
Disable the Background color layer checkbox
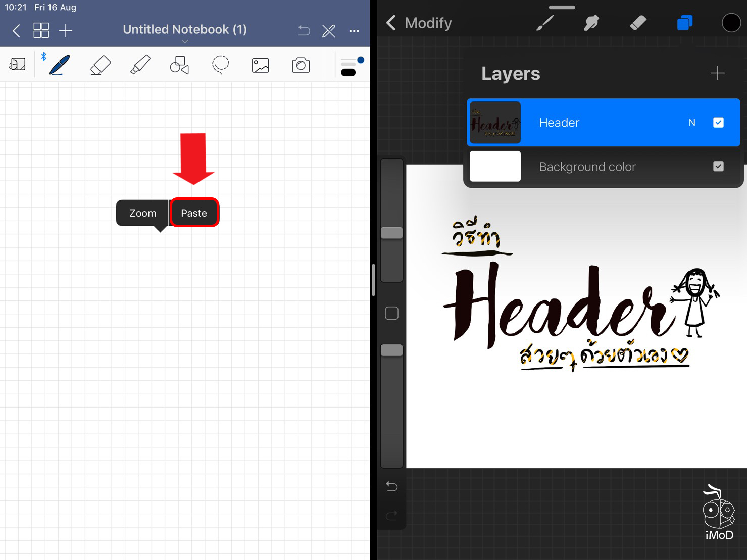click(718, 166)
